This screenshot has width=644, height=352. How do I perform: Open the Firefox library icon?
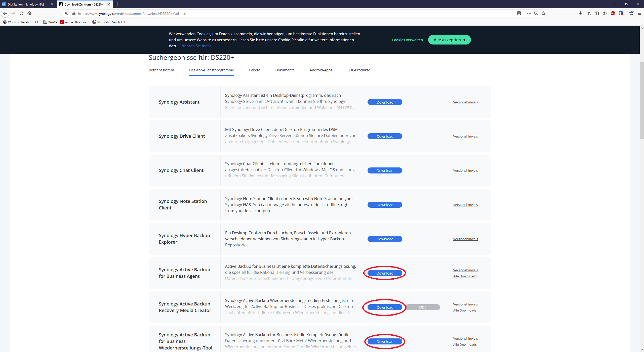[x=589, y=14]
